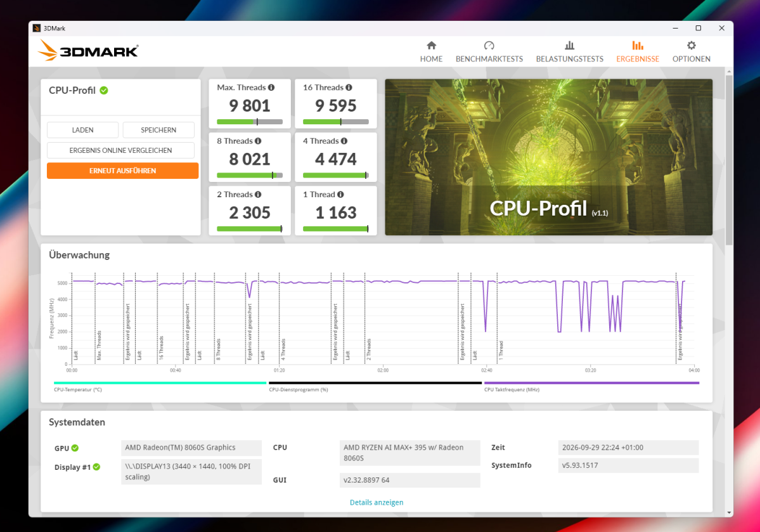
Task: Click 16 Threads score progress bar
Action: click(336, 122)
